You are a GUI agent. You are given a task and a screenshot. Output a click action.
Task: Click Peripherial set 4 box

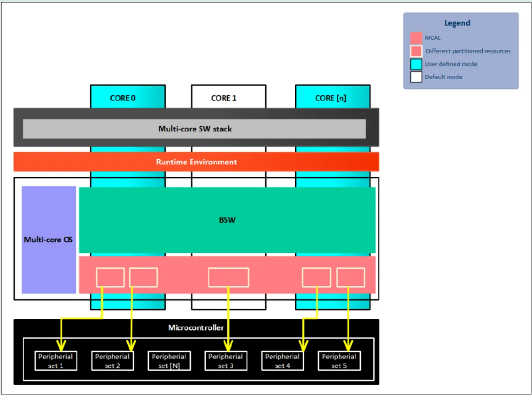click(283, 361)
